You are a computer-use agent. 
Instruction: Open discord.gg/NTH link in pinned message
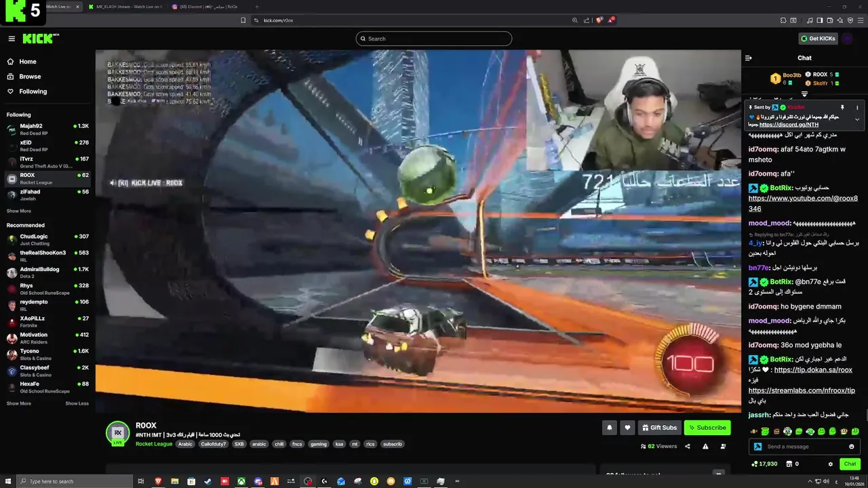(789, 125)
